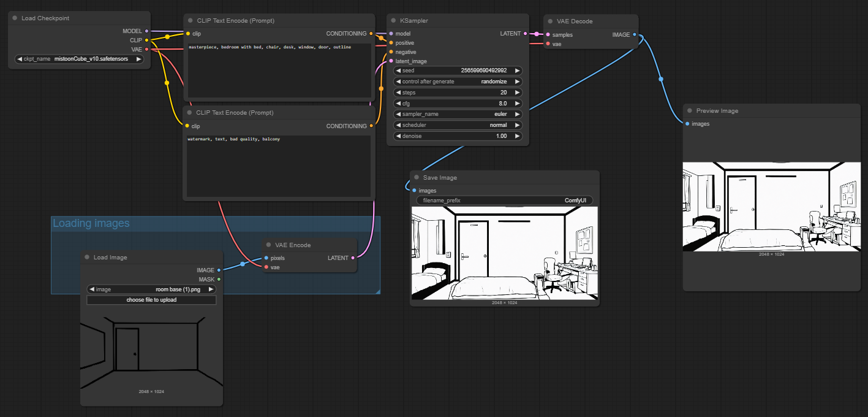
Task: Decrease steps with its left arrow
Action: [398, 93]
